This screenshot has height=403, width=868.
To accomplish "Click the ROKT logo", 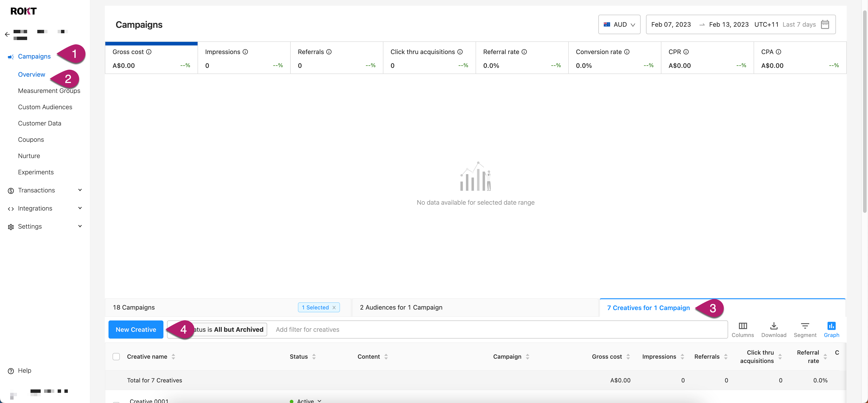I will [23, 11].
